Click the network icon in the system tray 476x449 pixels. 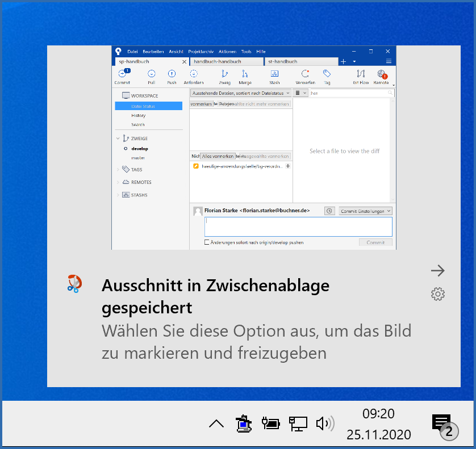click(298, 423)
